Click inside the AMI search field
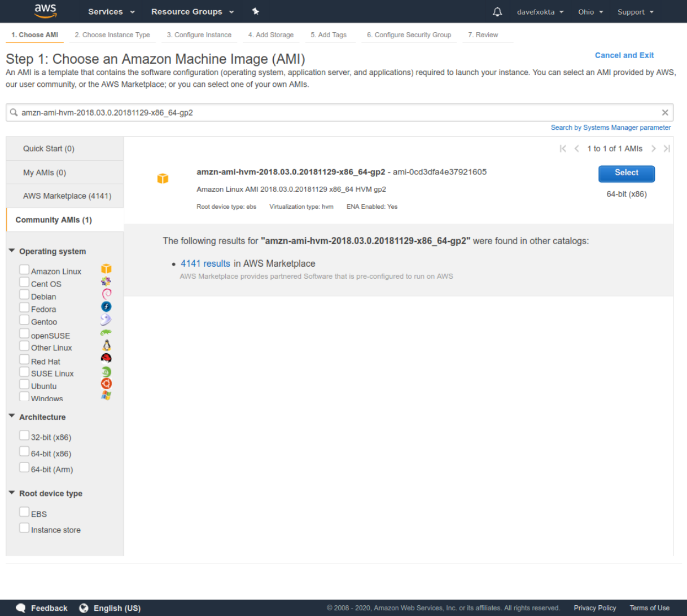The width and height of the screenshot is (687, 616). [x=339, y=113]
